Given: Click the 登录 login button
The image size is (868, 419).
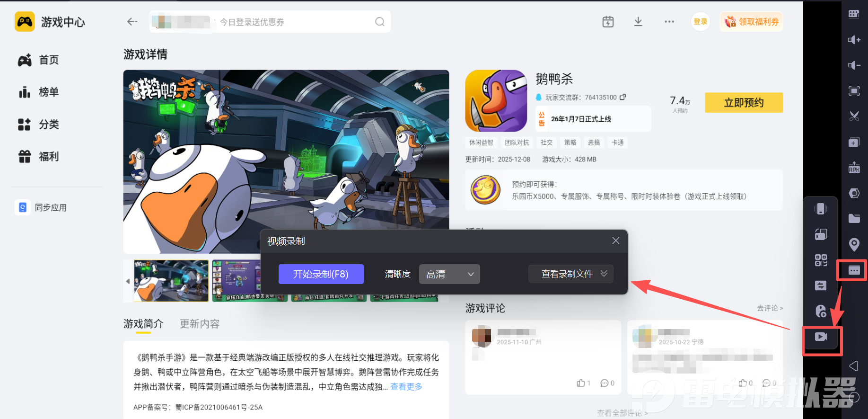Looking at the screenshot, I should 701,22.
